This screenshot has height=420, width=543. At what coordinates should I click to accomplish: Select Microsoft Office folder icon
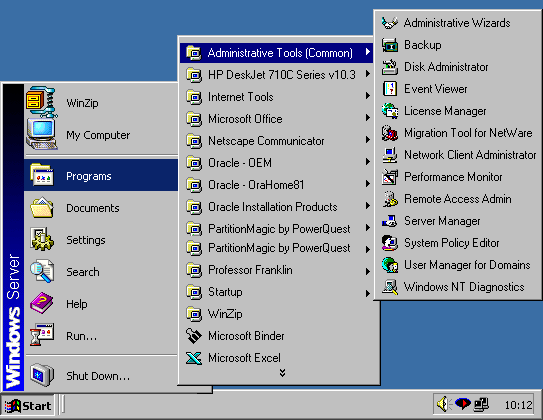194,119
